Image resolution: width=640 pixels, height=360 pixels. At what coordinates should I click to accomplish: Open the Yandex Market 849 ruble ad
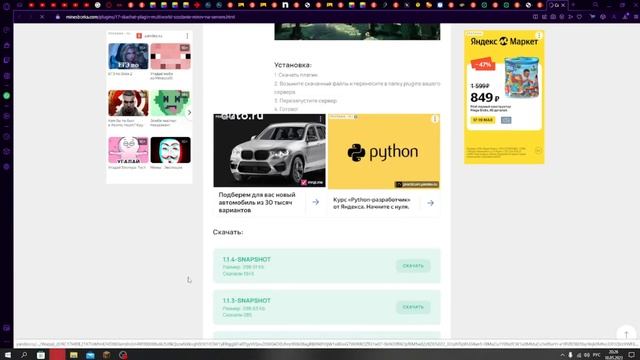pos(504,97)
